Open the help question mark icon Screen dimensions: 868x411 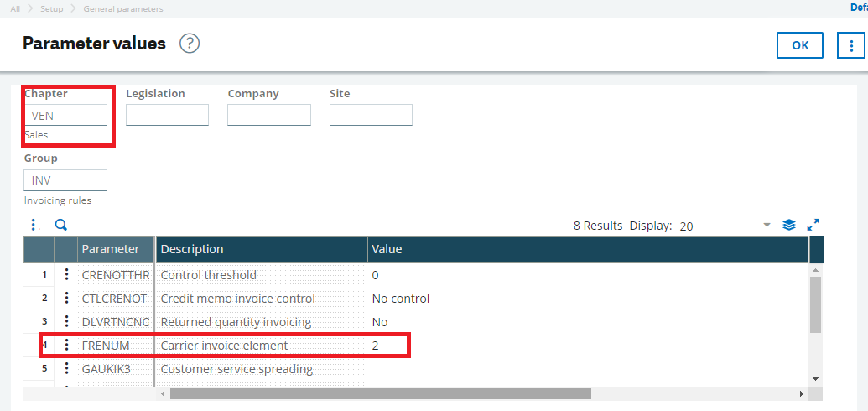(190, 44)
